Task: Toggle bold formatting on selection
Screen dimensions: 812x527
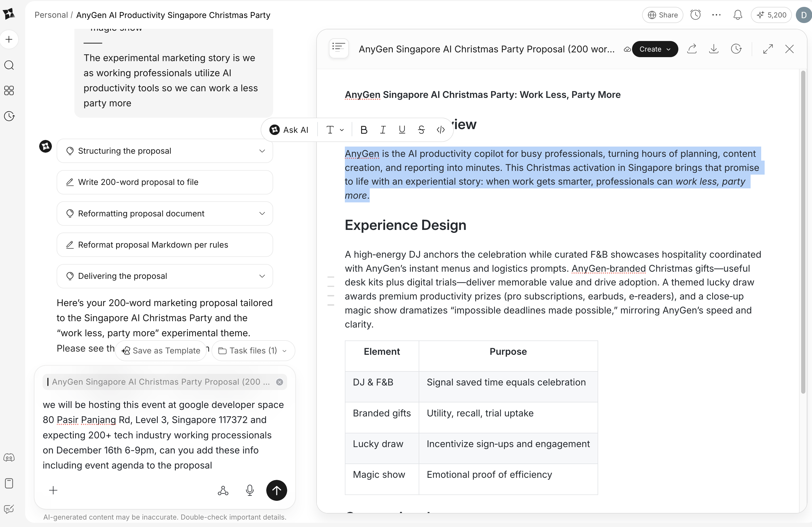Action: click(x=364, y=130)
